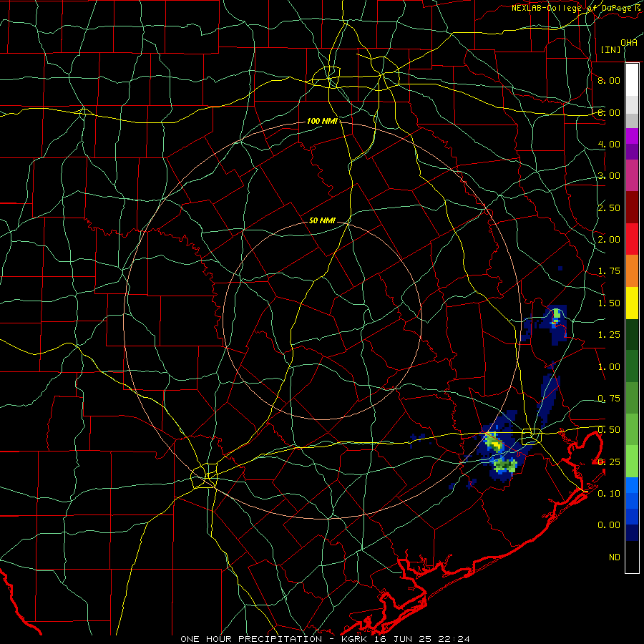Click the 50 NMI range ring label

click(x=322, y=220)
